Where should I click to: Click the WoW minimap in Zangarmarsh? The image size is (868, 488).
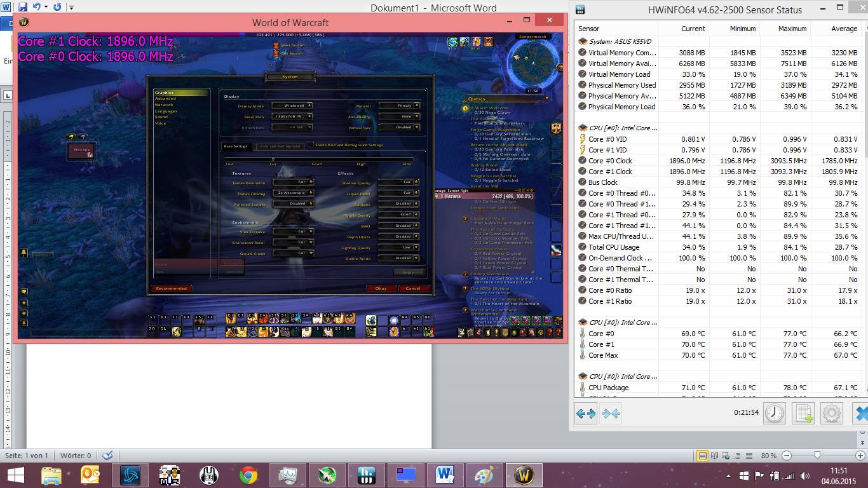point(534,64)
